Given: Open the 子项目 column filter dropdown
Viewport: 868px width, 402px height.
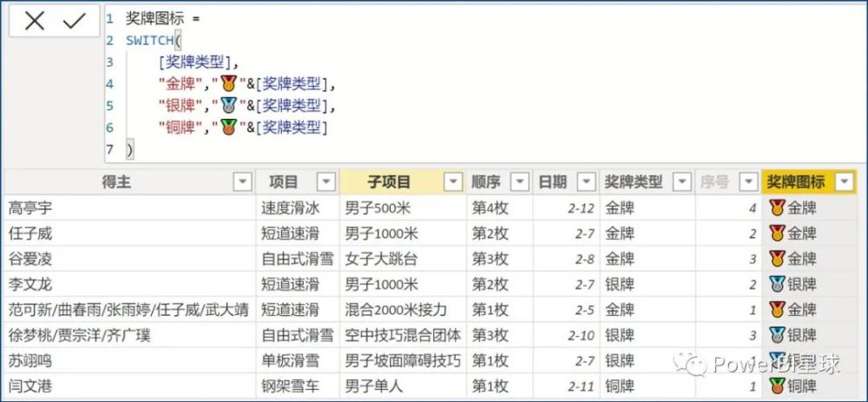Looking at the screenshot, I should 453,181.
